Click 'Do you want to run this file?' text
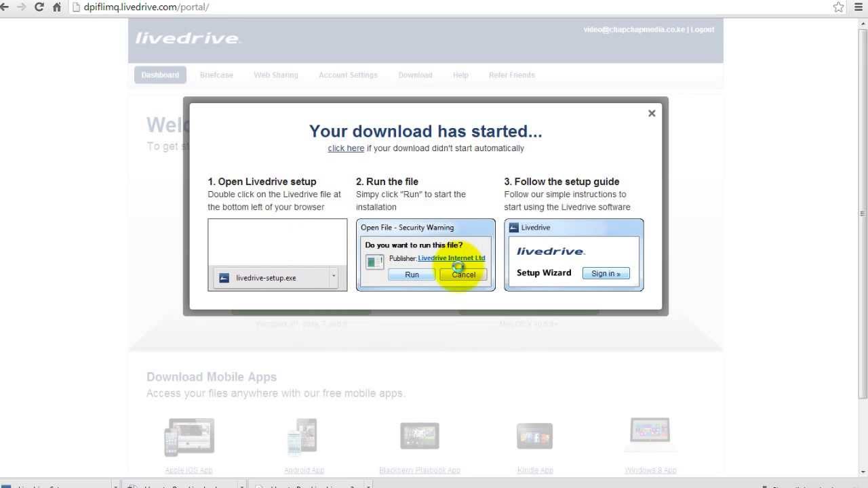 pyautogui.click(x=414, y=245)
